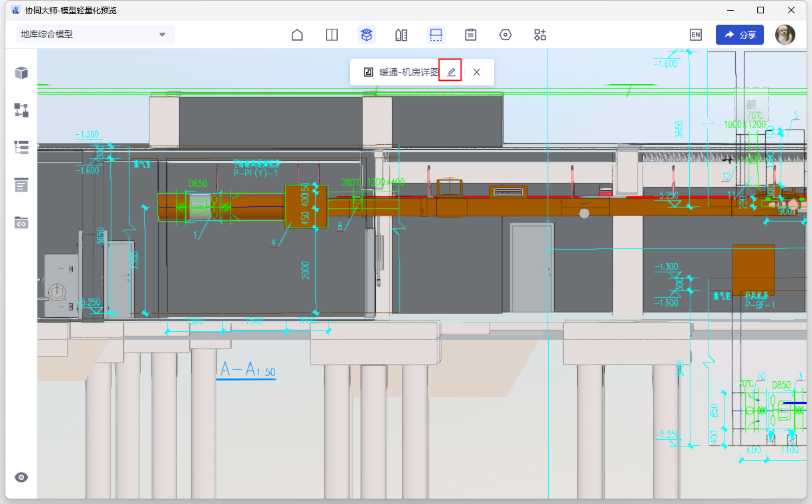The height and width of the screenshot is (504, 812).
Task: Open the 3D cube model sidebar panel
Action: pos(21,73)
